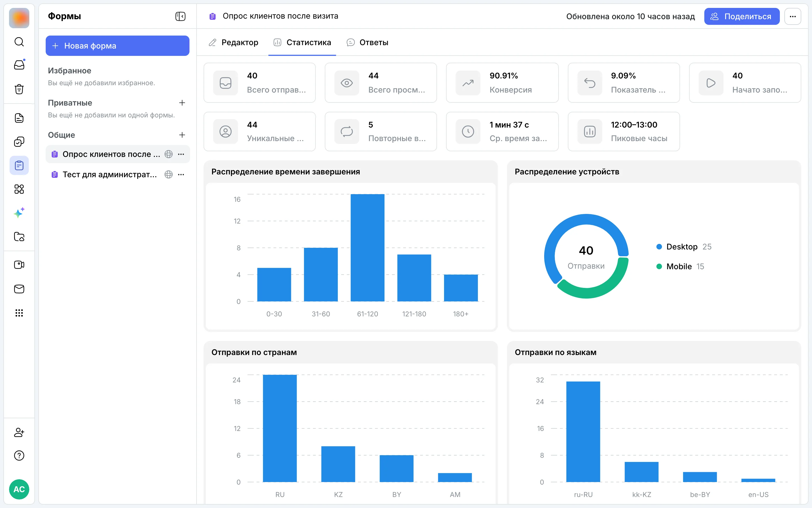This screenshot has height=508, width=812.
Task: Open the cloud folder icon in sidebar
Action: tap(19, 237)
